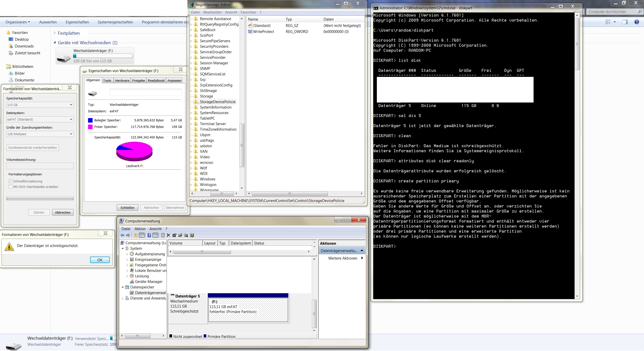Click the Refresh icon in Computerverwaltung toolbar
Viewport: 644px width, 351px height.
point(163,235)
